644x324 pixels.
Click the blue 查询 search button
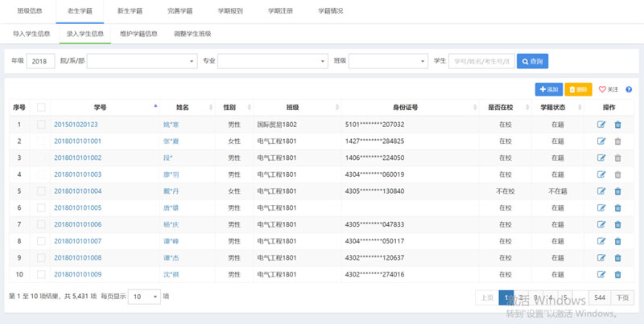coord(532,61)
